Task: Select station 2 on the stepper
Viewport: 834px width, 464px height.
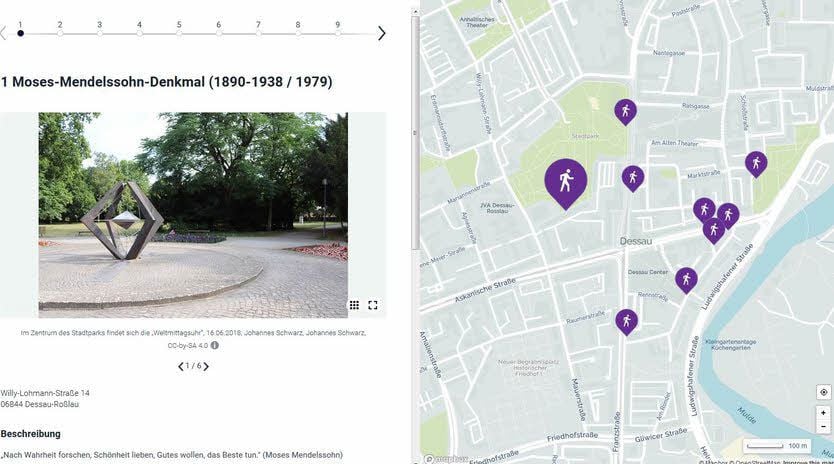Action: (x=60, y=29)
